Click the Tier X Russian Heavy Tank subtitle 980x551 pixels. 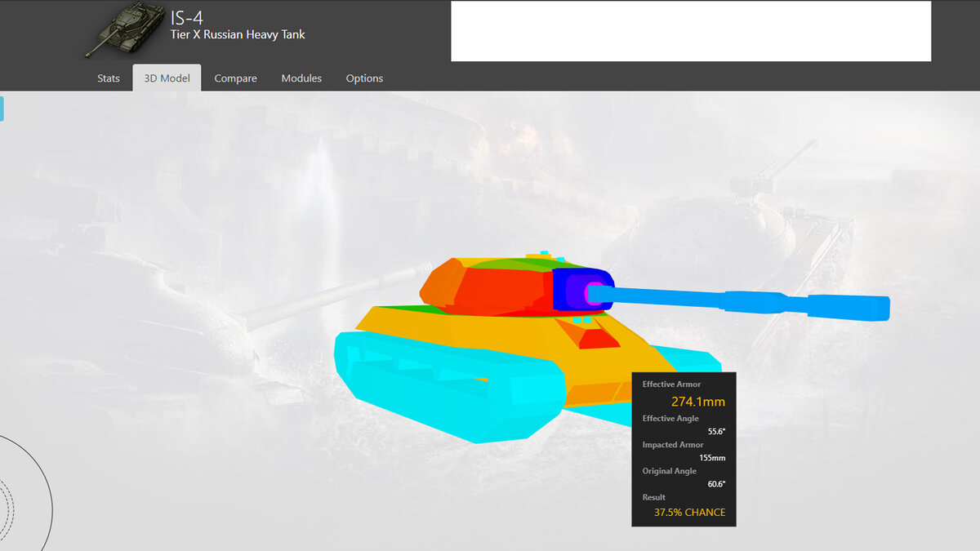238,35
